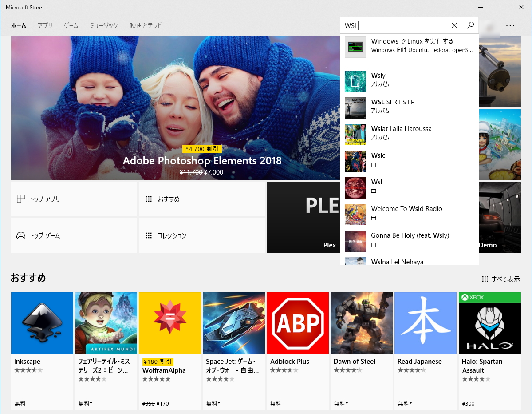Open the トップ アプリ section via its grid icon
Screen dimensions: 532x414
tap(21, 199)
